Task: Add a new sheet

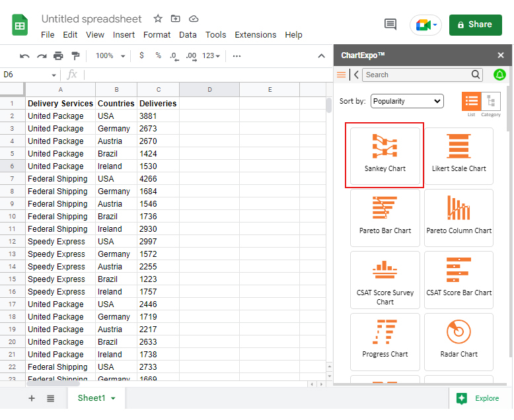Action: [x=32, y=398]
